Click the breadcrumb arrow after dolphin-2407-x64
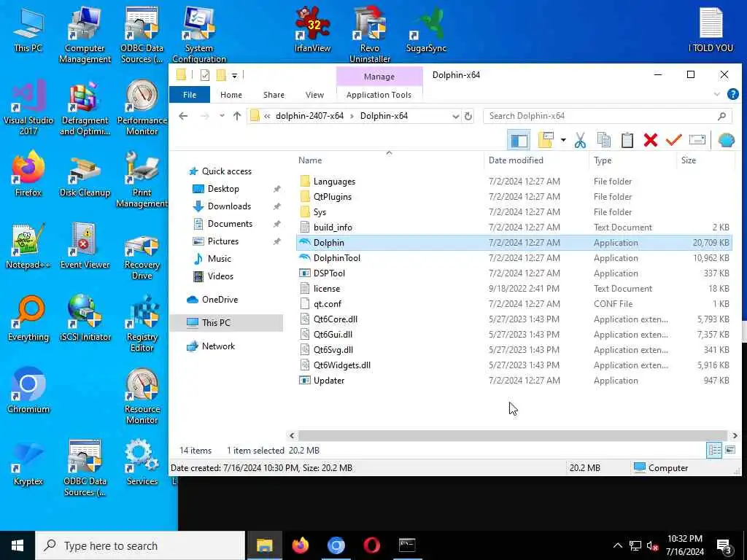Image resolution: width=747 pixels, height=560 pixels. click(x=352, y=116)
